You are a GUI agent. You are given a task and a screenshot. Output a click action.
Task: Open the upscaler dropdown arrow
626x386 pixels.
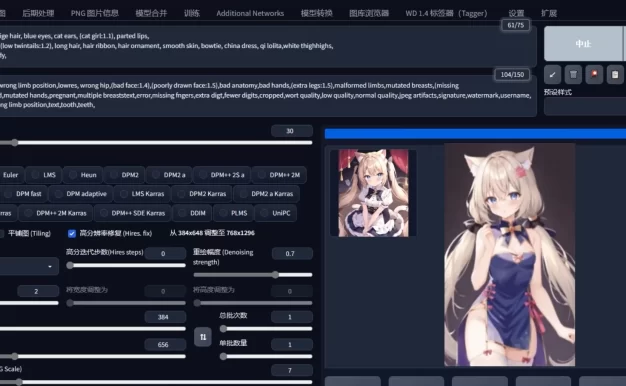click(50, 266)
